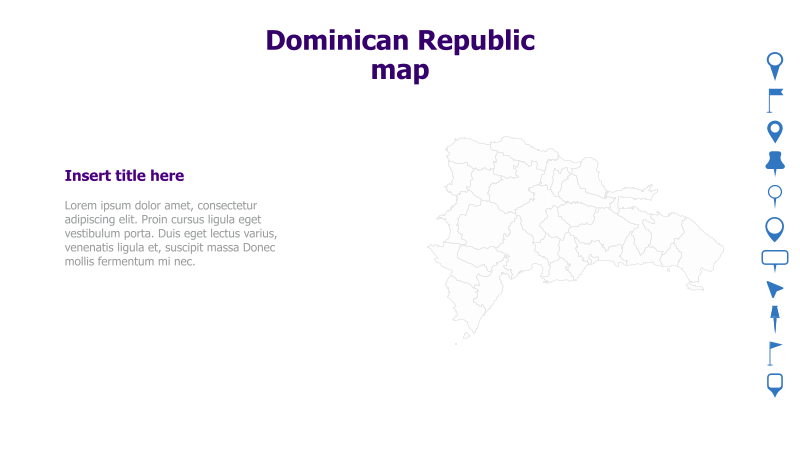
Task: Select the rectangular callout label marker
Action: coord(774,261)
